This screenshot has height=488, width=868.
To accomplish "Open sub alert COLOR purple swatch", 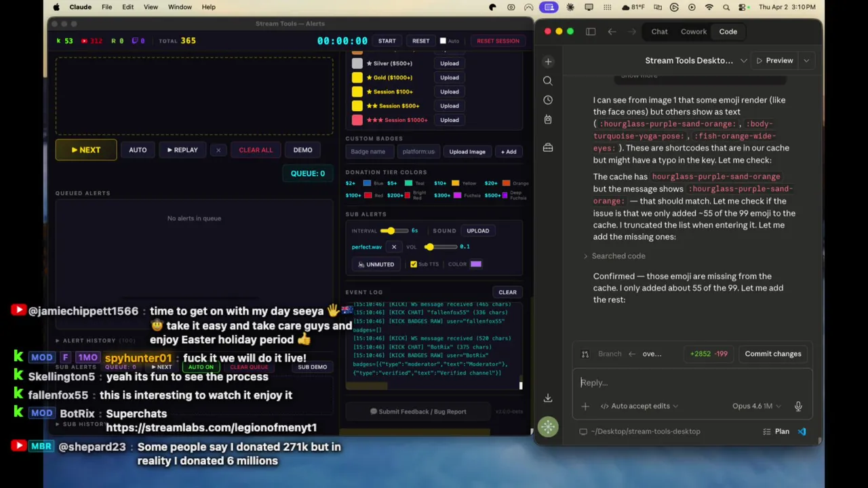I will [x=476, y=264].
